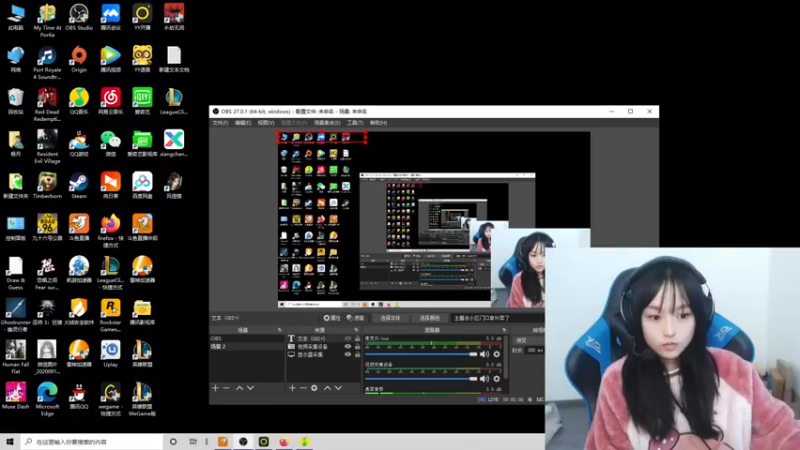Select the Recycle Bin desktop icon

pos(16,102)
